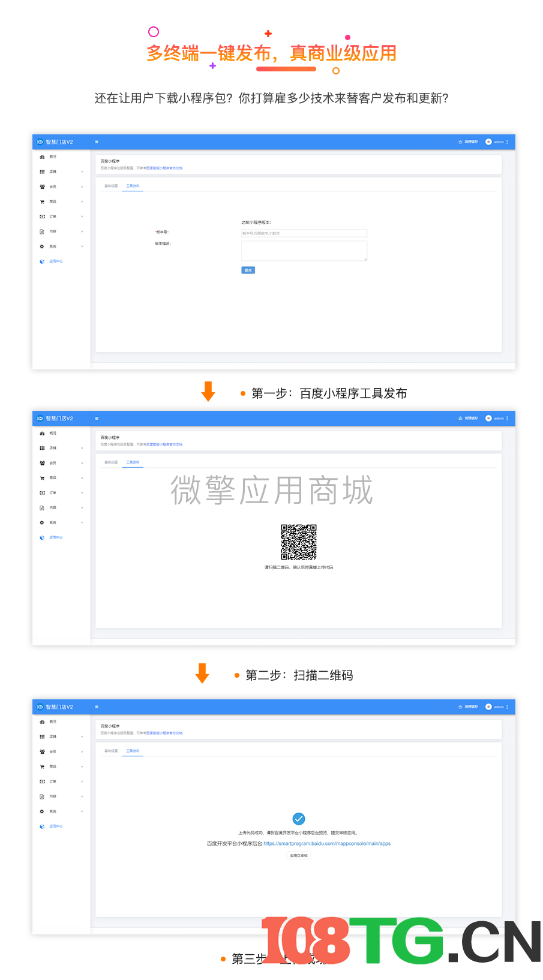Viewport: 543px width, 980px height.
Task: Click the admin avatar in the upload-success screen
Action: click(488, 707)
